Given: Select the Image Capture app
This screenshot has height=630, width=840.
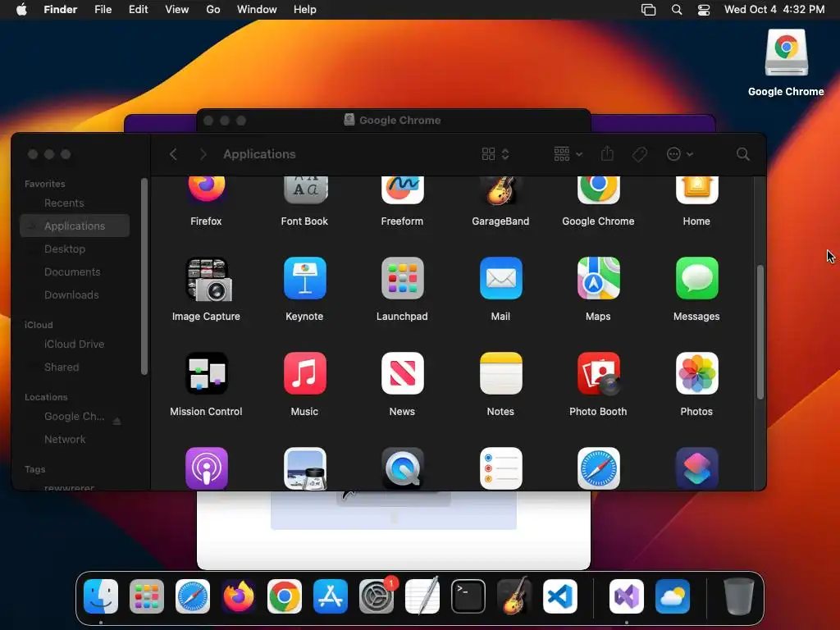Looking at the screenshot, I should click(208, 279).
